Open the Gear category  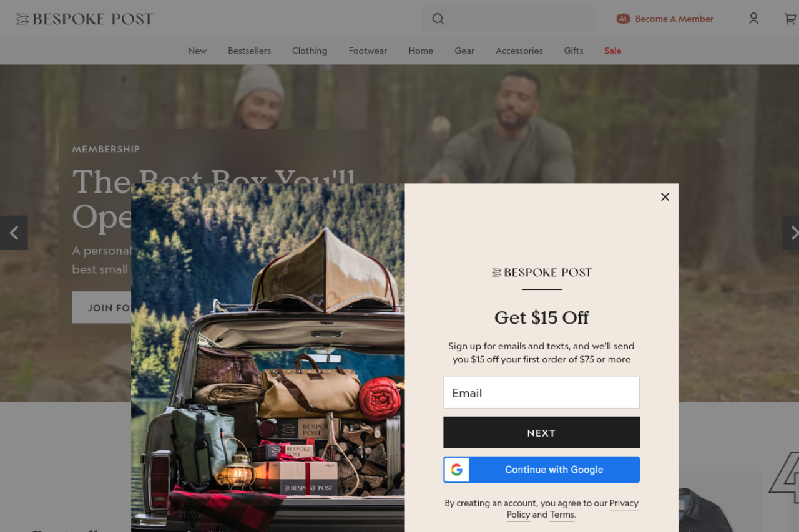click(x=464, y=51)
